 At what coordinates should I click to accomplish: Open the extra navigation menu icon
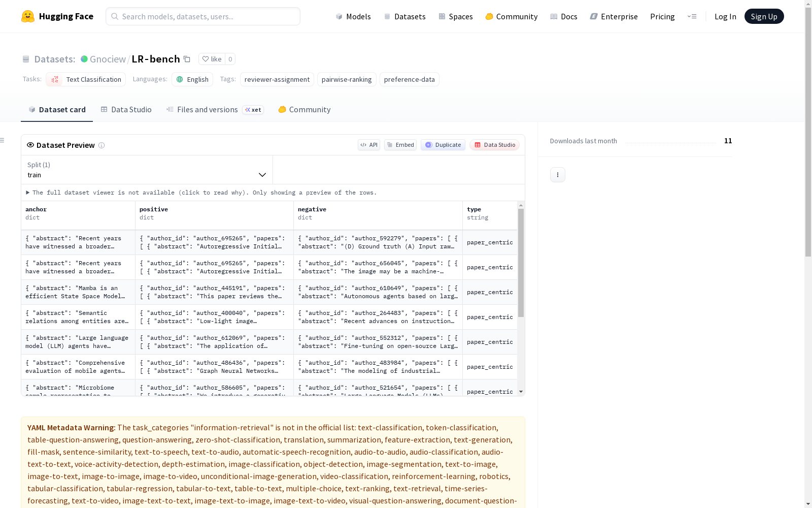point(692,16)
